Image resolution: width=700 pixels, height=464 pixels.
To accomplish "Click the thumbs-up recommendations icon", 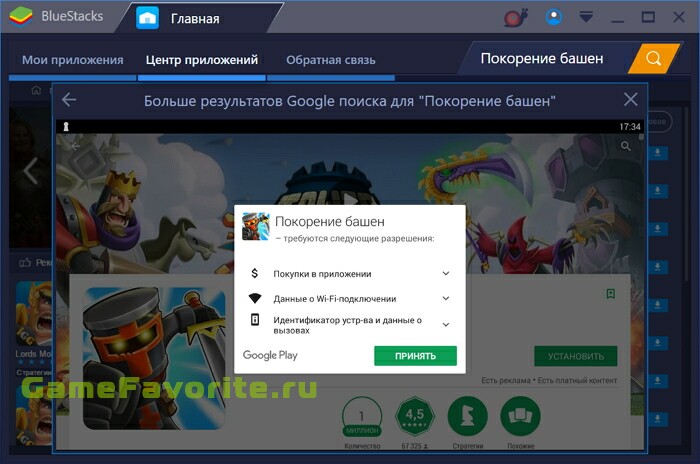I will tap(25, 263).
